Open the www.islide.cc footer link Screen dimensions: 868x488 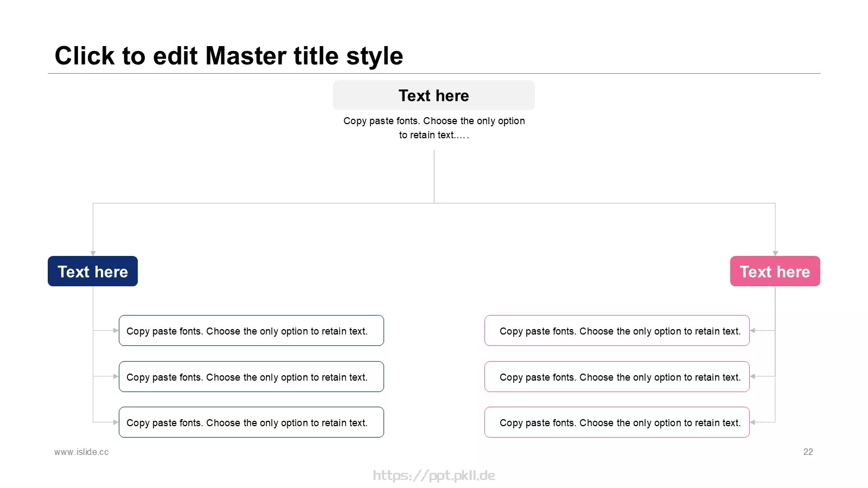(81, 452)
